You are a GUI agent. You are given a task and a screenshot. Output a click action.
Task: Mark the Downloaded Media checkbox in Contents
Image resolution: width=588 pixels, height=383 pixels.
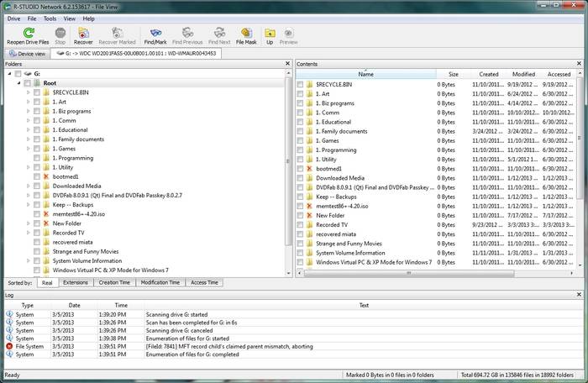tap(300, 178)
